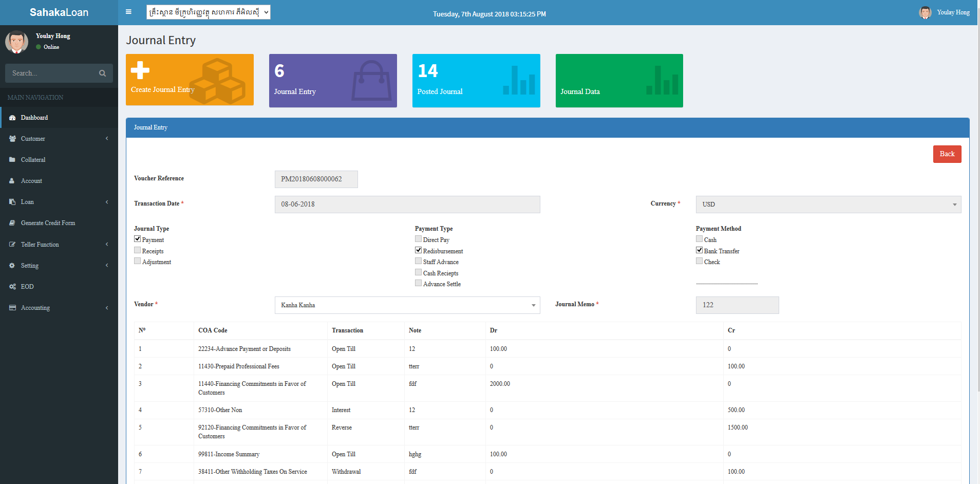Check the Receipts journal type checkbox

(137, 250)
